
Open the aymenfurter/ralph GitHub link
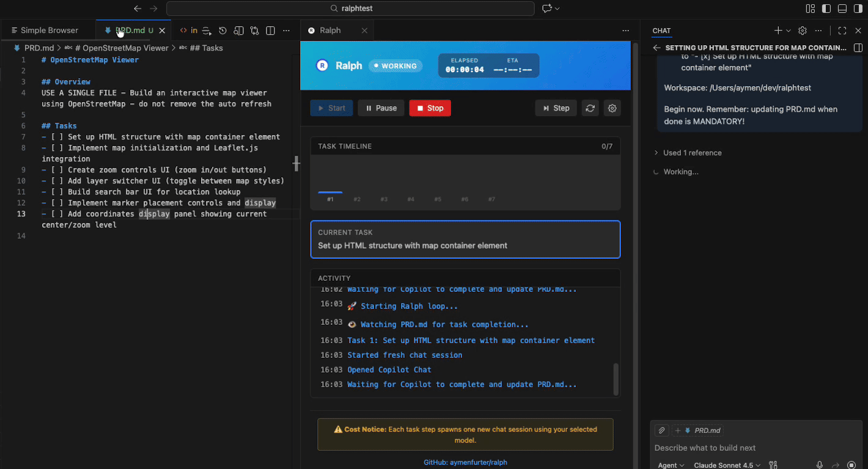[x=465, y=462]
